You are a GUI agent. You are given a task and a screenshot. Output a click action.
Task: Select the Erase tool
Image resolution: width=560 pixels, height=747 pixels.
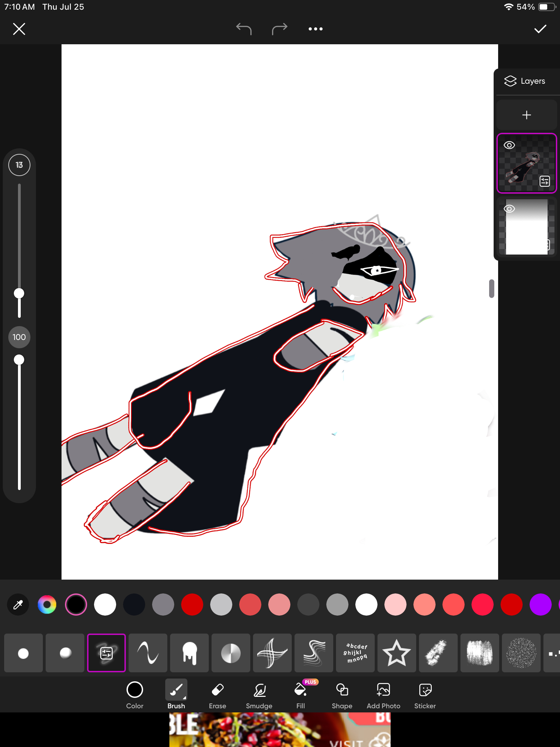click(217, 695)
